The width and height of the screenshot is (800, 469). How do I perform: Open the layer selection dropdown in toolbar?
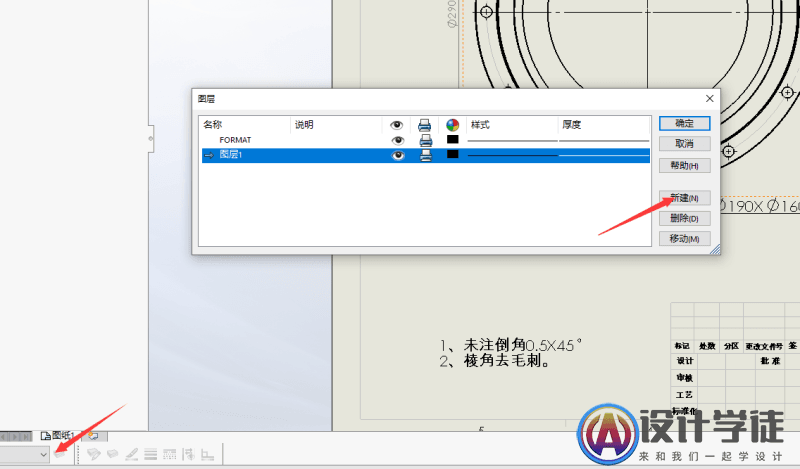tap(43, 454)
